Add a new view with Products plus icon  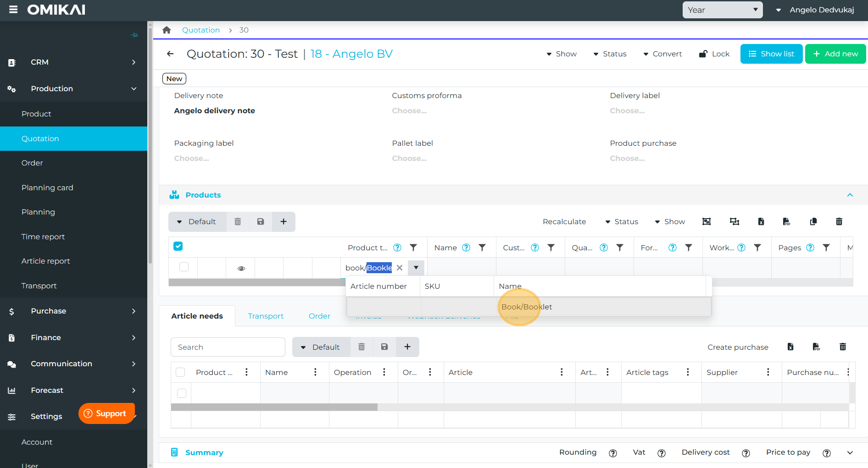[284, 222]
